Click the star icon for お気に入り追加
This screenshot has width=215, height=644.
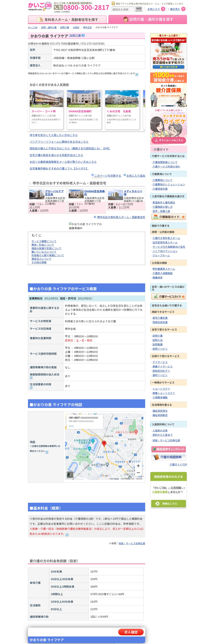(125, 175)
